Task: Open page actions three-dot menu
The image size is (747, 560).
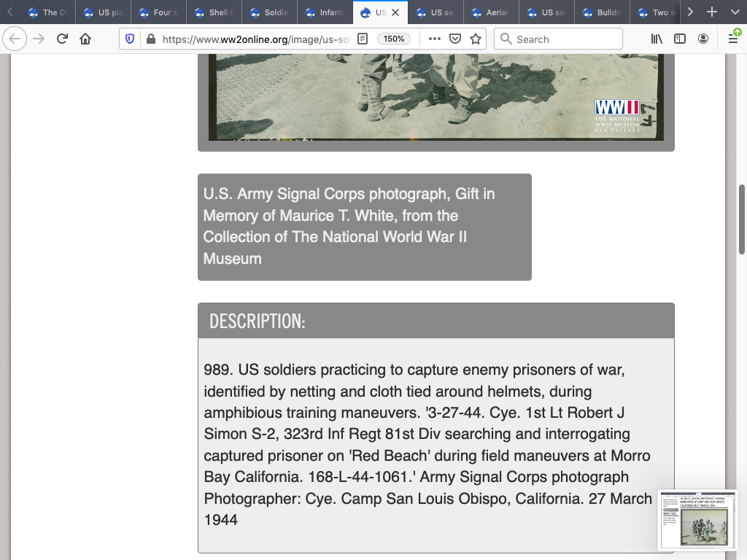Action: click(435, 39)
